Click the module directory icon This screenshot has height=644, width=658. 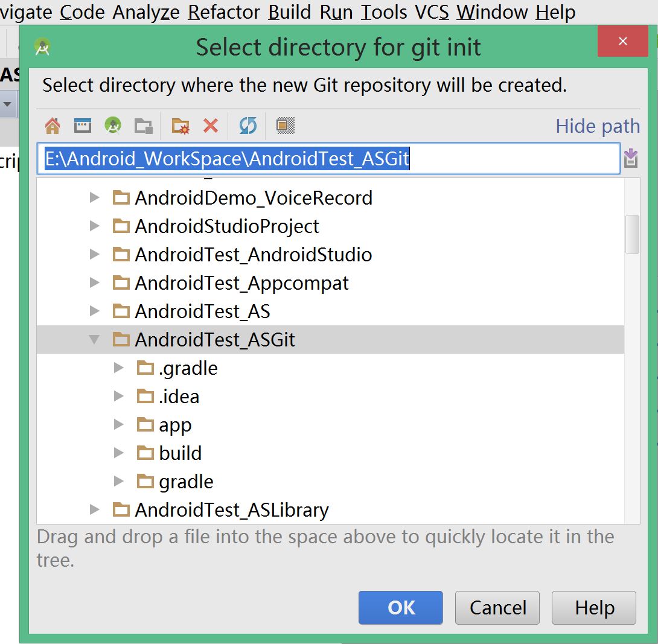[x=144, y=126]
